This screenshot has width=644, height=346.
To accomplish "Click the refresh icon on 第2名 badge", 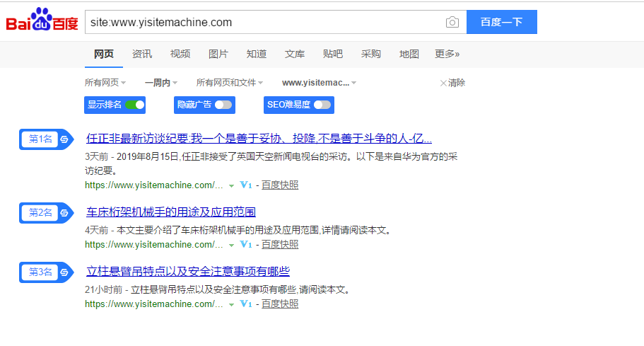I will click(64, 213).
